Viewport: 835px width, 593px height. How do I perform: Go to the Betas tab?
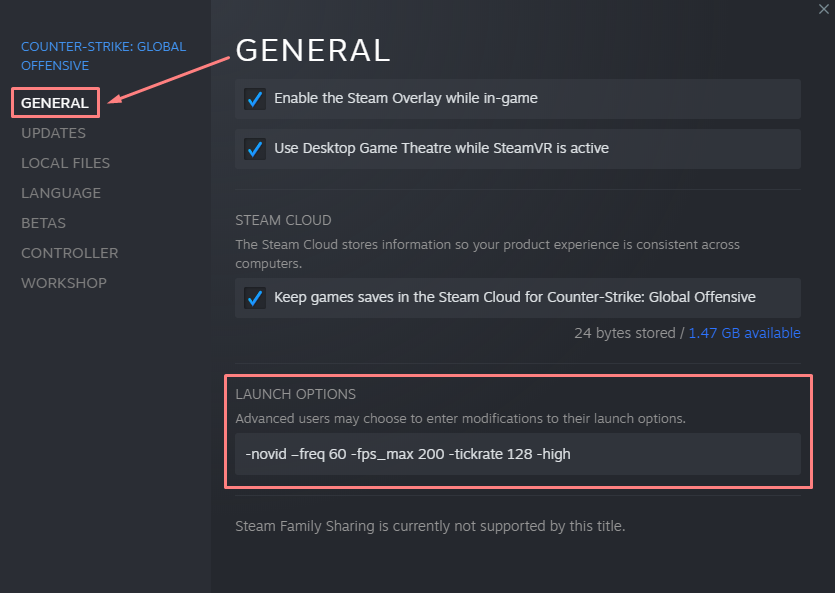coord(43,223)
